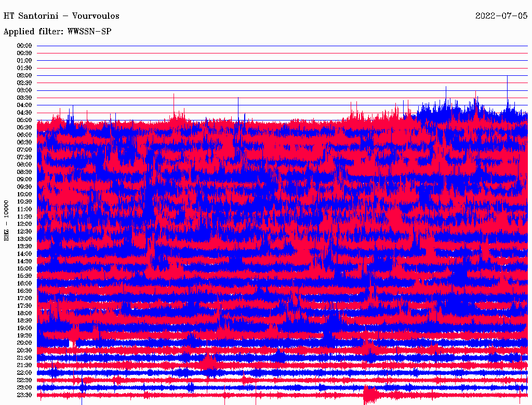Screen dimensions: 532x405
Task: Click the Applied filter WWSSN-SP text
Action: coord(57,32)
